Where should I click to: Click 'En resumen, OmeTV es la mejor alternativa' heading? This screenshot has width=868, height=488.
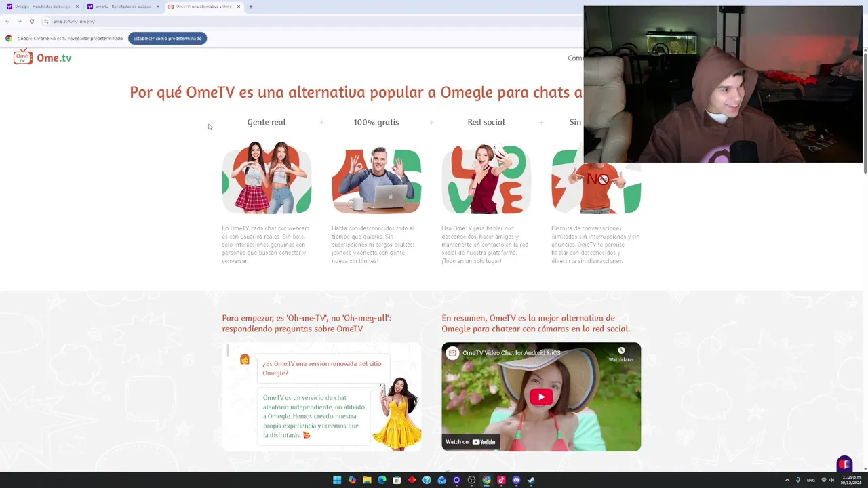[536, 323]
